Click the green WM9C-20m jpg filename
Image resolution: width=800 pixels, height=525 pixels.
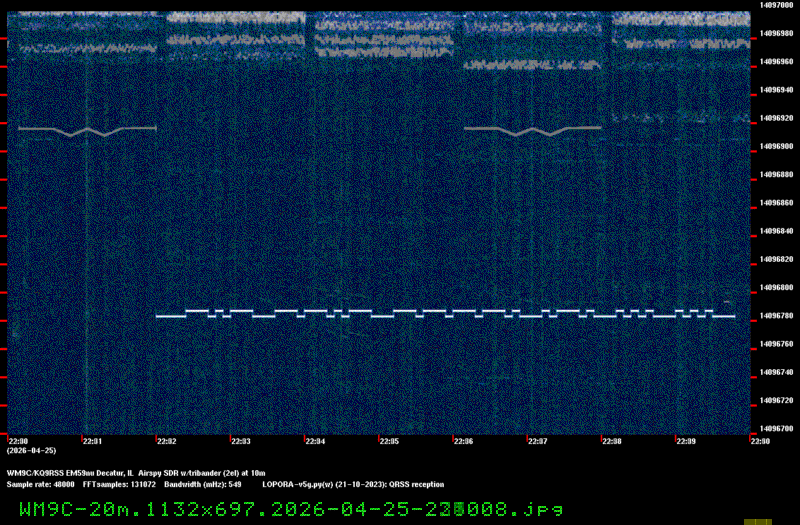pos(291,509)
